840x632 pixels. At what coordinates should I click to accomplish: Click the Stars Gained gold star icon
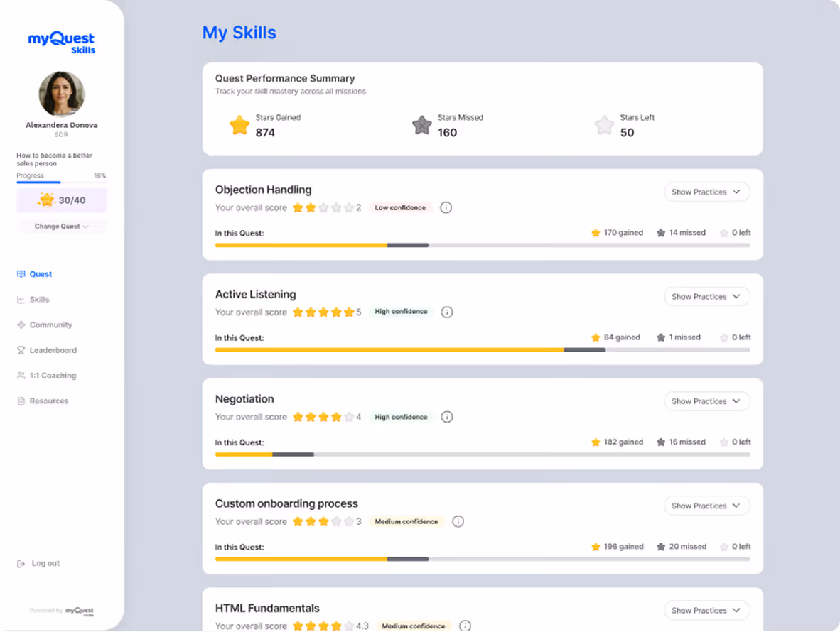coord(239,125)
